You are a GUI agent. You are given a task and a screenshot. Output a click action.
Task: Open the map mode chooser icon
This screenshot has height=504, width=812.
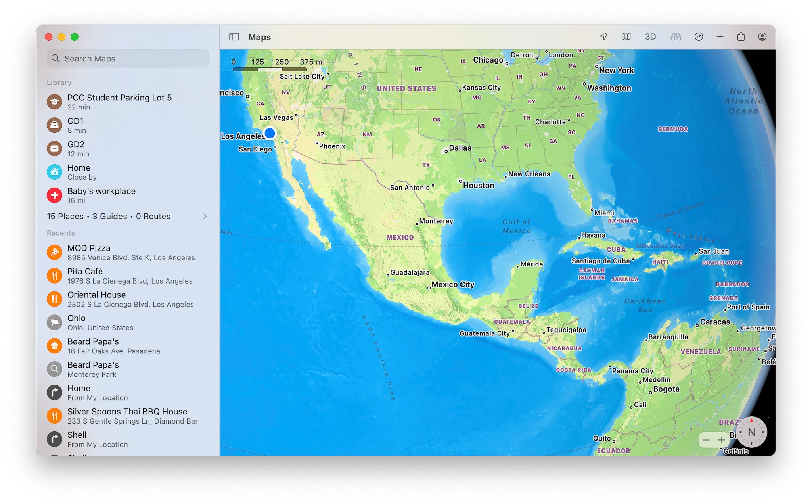[x=626, y=37]
